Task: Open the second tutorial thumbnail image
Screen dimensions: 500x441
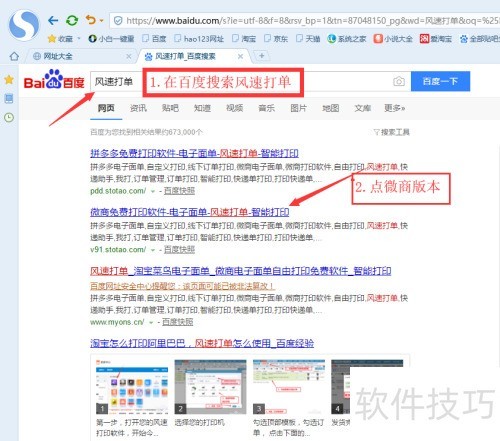Action: (x=210, y=387)
